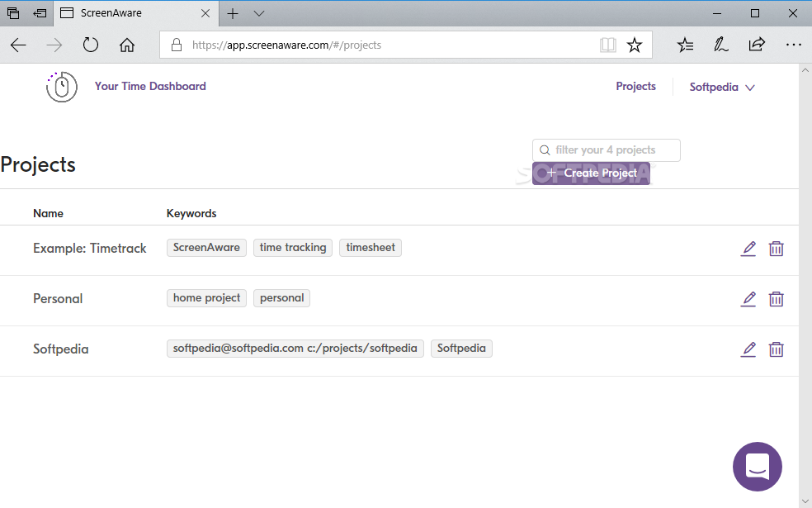
Task: Click the ScreenAware keyword tag
Action: click(x=206, y=248)
